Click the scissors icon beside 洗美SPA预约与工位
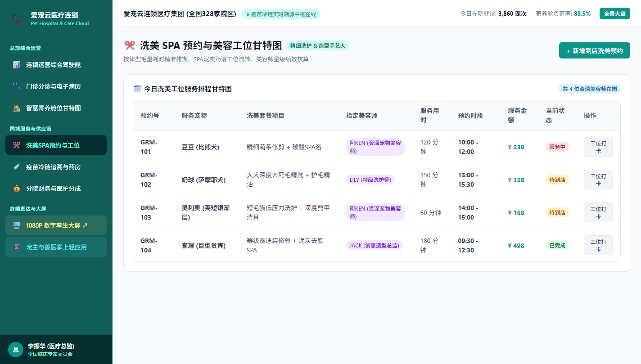 pyautogui.click(x=17, y=145)
